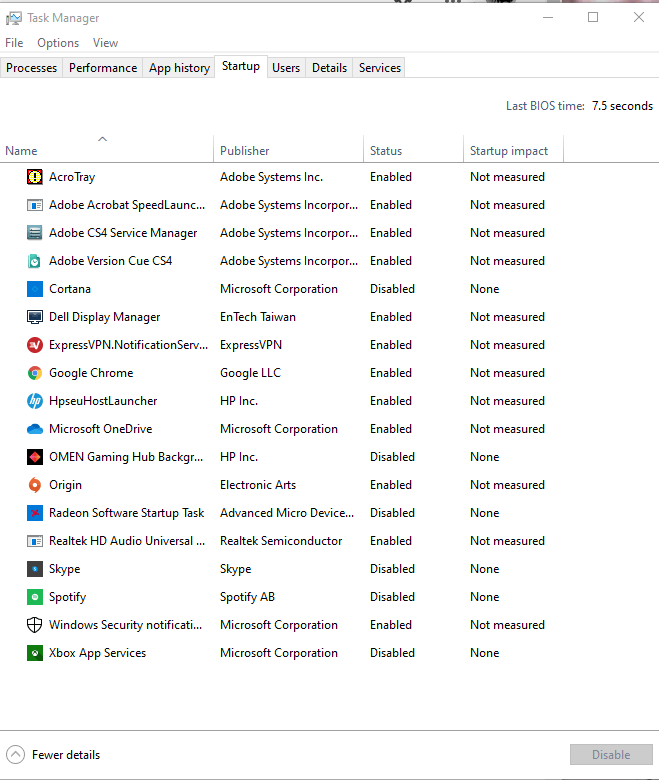Select the Radeon Software Startup Task name
Viewport: 659px width, 780px height.
click(x=126, y=513)
